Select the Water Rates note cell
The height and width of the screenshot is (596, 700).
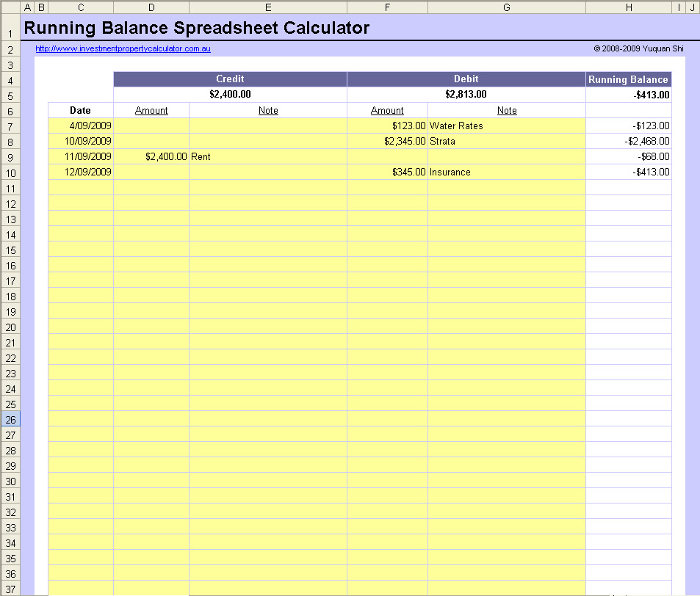pos(506,126)
